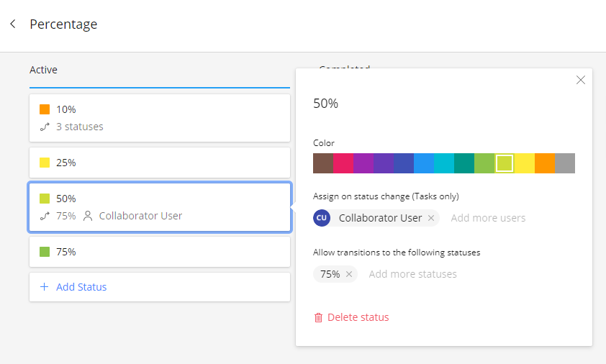Select the gray color swatch
The height and width of the screenshot is (364, 606).
coord(565,163)
